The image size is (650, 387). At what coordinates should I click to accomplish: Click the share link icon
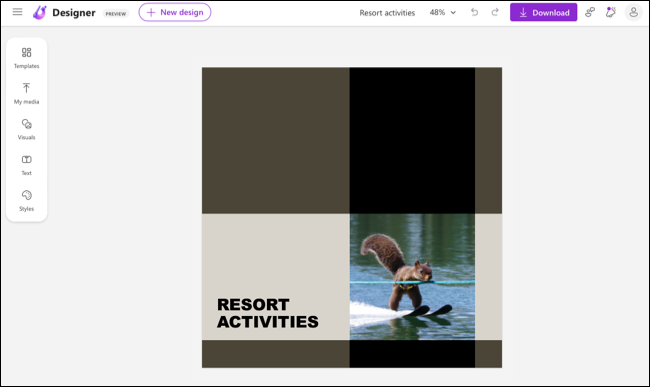pos(590,12)
